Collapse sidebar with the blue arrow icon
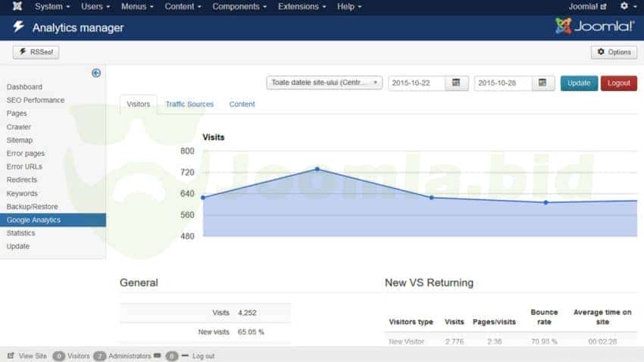Screen dimensions: 644x362 (x=96, y=73)
